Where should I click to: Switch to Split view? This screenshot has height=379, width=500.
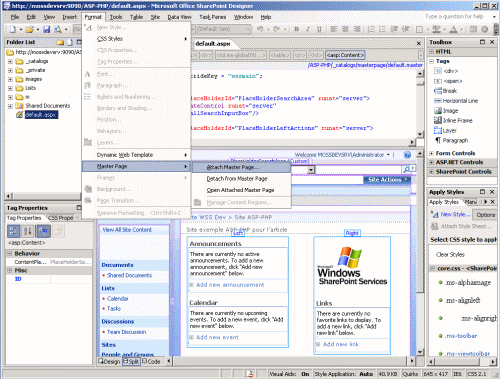tap(131, 361)
